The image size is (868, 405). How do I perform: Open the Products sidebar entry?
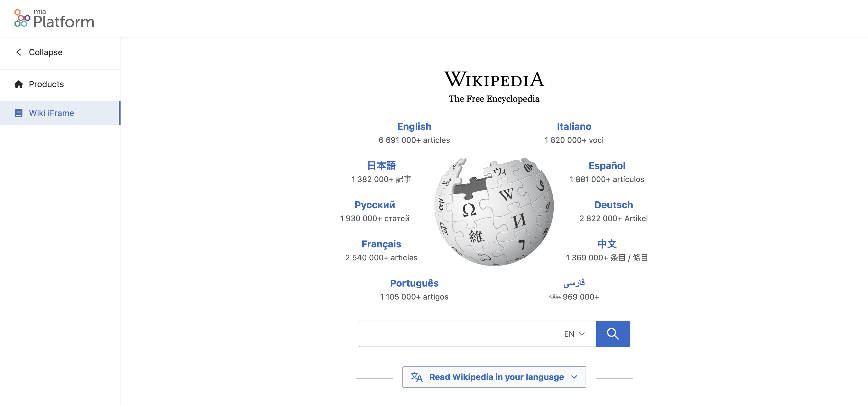[46, 84]
